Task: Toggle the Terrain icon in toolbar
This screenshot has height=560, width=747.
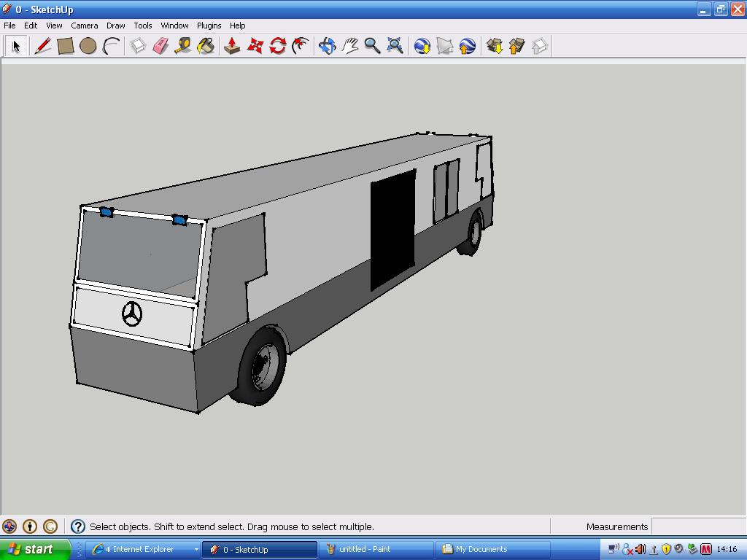Action: point(444,46)
